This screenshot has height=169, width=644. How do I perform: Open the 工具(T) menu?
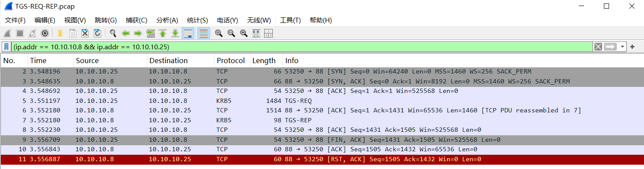pos(290,20)
